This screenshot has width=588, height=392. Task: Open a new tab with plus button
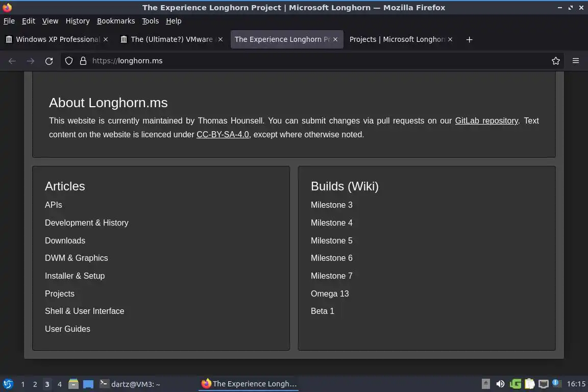(x=469, y=39)
